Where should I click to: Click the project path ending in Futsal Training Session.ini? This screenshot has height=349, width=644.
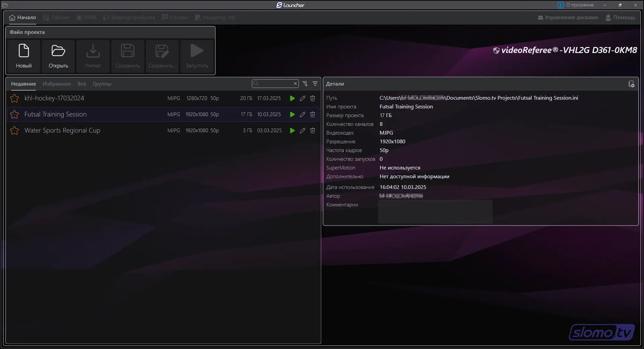tap(479, 98)
